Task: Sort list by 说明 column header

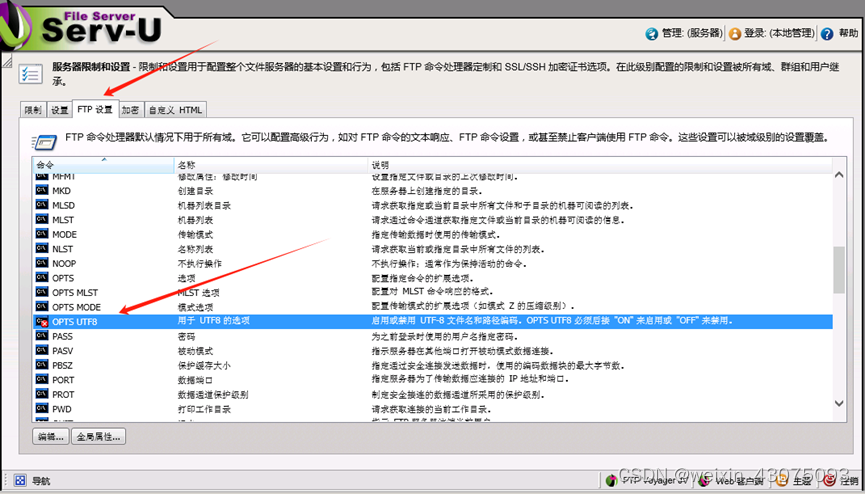Action: [x=600, y=165]
